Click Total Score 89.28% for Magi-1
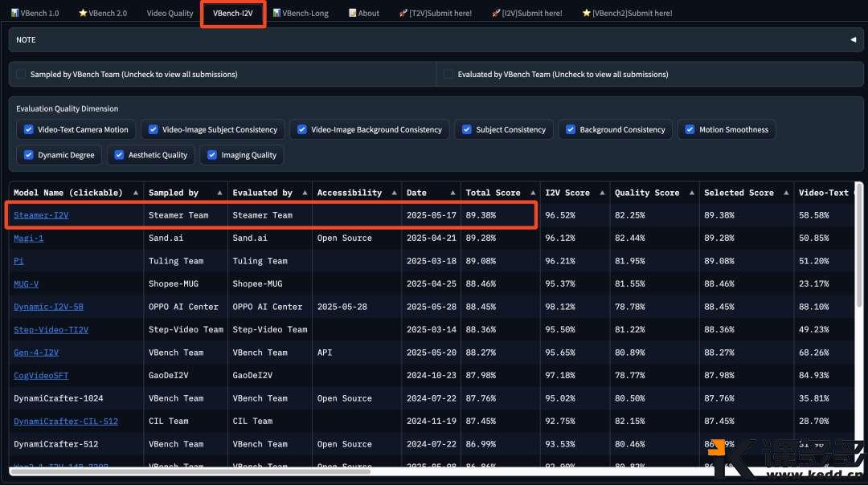The width and height of the screenshot is (868, 485). point(481,238)
